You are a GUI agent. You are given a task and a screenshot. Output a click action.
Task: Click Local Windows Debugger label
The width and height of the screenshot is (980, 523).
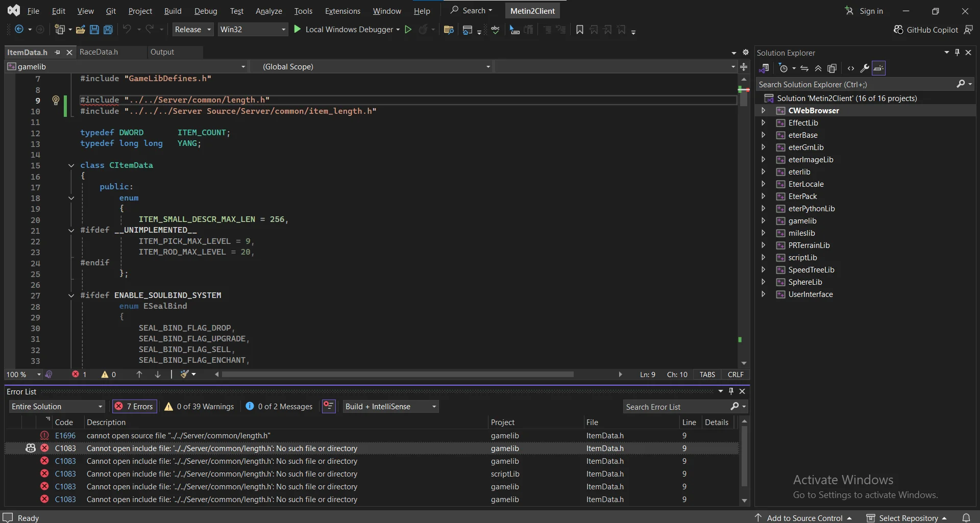click(350, 30)
